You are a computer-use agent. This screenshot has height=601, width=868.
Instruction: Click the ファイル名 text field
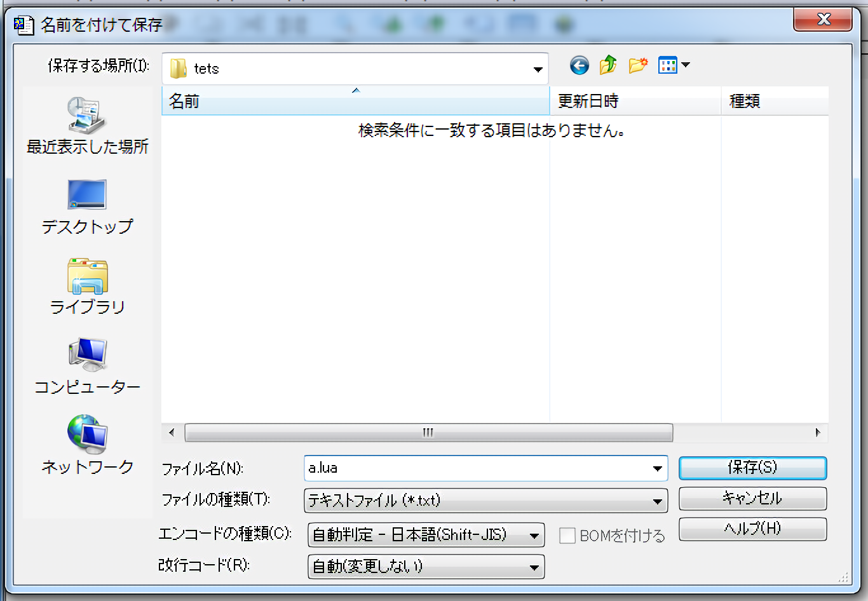click(x=477, y=469)
